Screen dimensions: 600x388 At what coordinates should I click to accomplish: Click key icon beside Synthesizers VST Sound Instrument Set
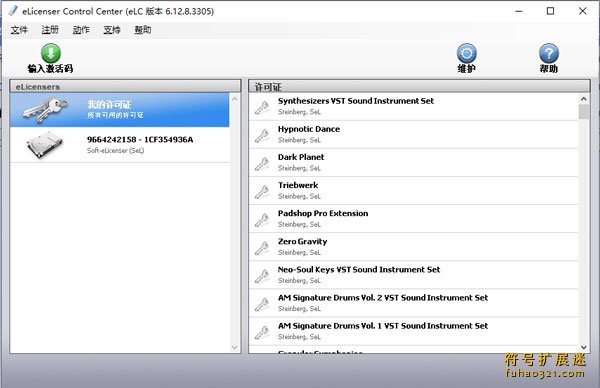[x=262, y=107]
